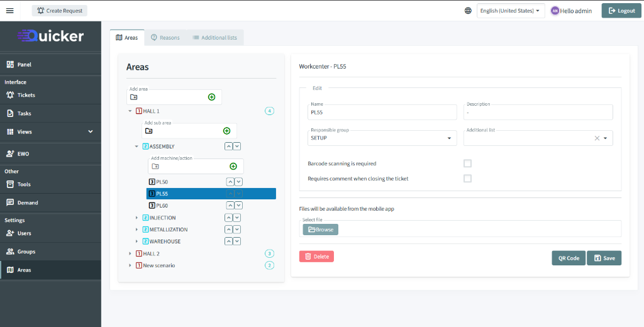The width and height of the screenshot is (644, 327).
Task: Click the red Delete button
Action: pyautogui.click(x=316, y=257)
